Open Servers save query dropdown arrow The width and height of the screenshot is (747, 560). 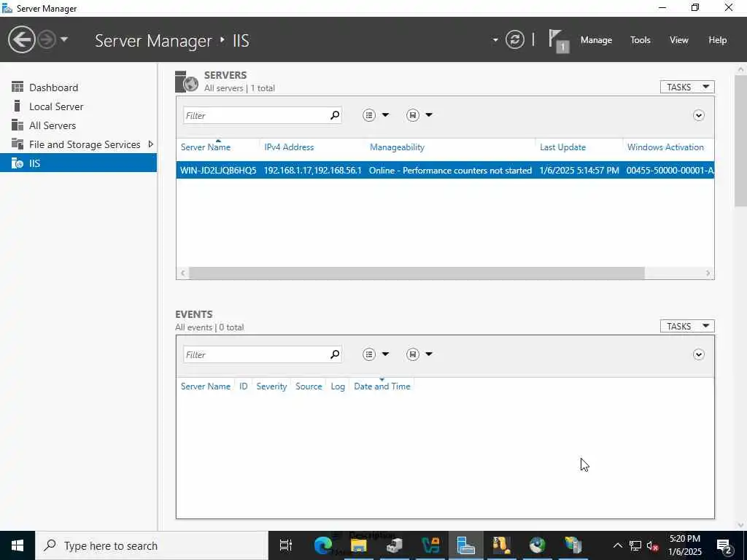429,114
